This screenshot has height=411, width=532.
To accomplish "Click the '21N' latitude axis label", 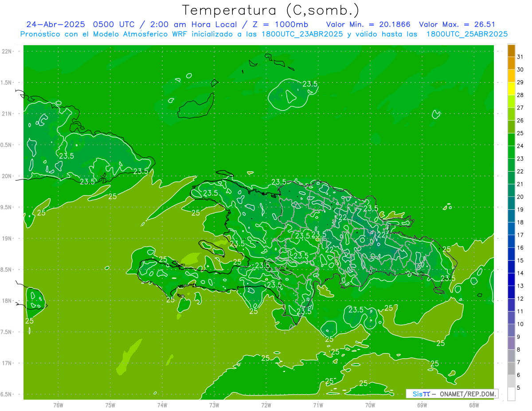I will tap(7, 114).
